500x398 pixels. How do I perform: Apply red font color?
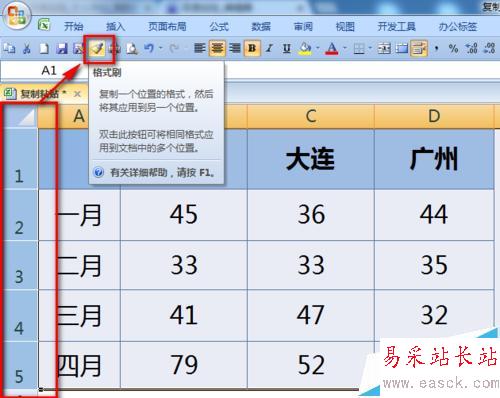point(332,49)
